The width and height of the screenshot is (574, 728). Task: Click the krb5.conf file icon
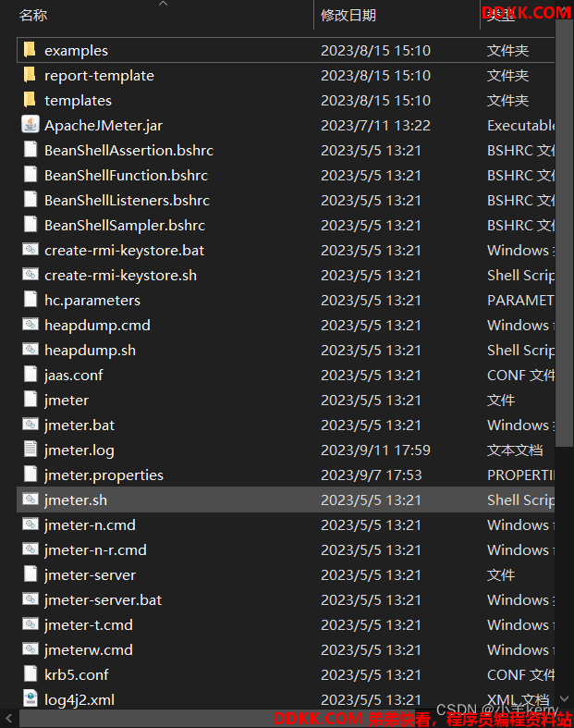(31, 674)
